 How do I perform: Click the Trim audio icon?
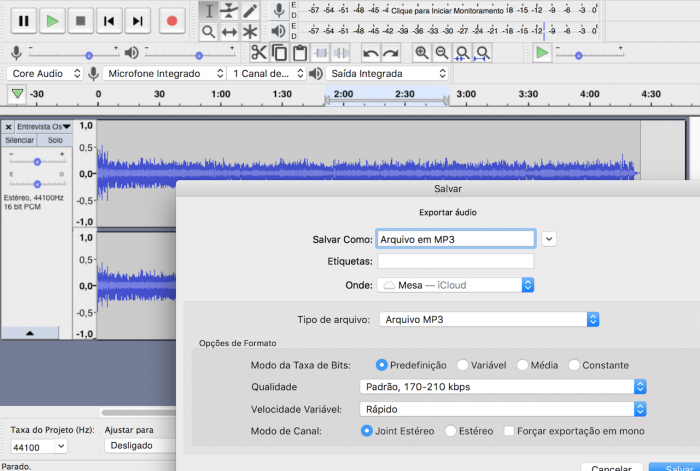click(321, 53)
